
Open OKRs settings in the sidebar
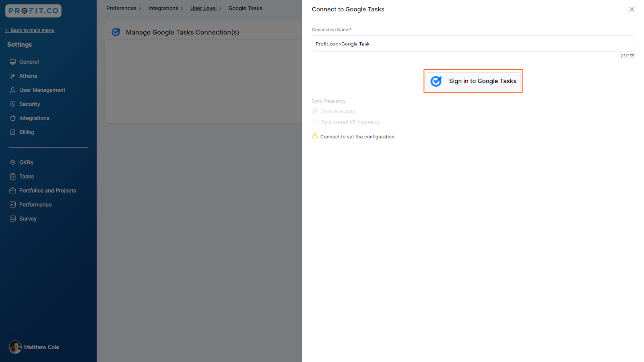point(26,162)
